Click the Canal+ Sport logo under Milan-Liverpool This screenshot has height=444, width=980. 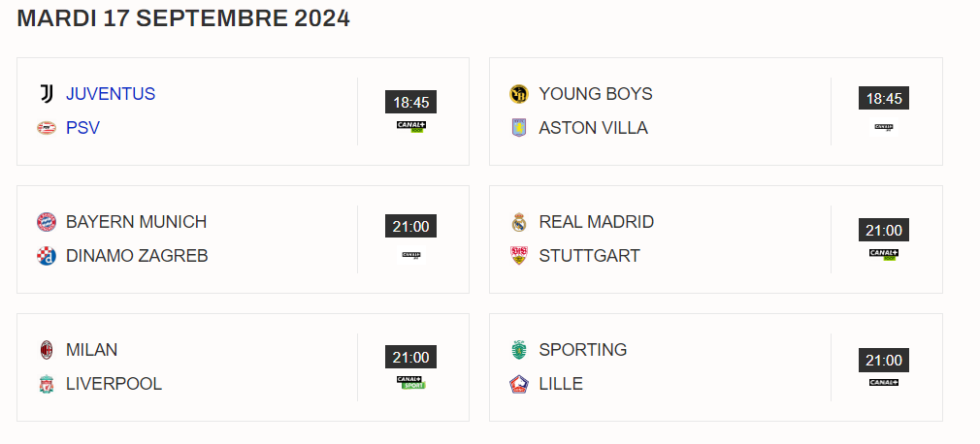pos(410,383)
